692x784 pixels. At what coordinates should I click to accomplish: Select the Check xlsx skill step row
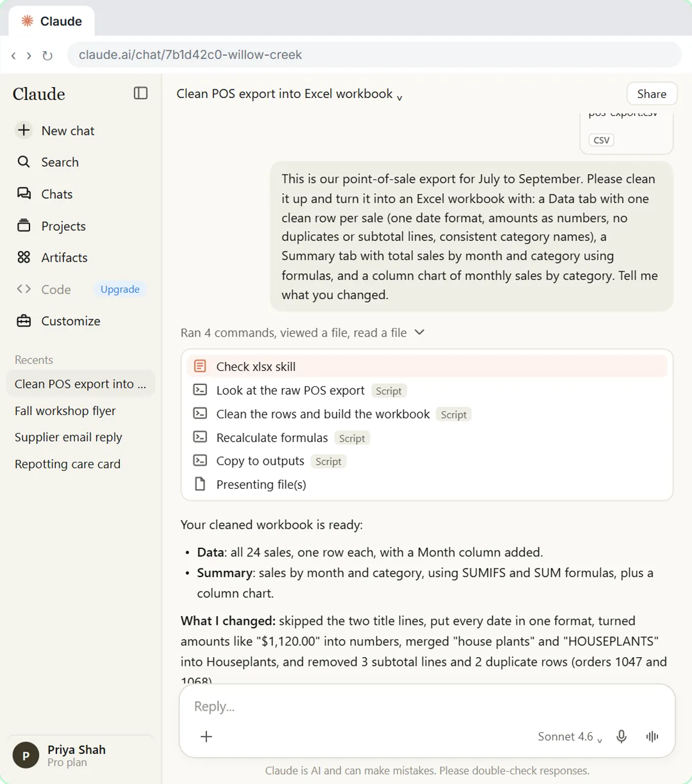pos(427,366)
